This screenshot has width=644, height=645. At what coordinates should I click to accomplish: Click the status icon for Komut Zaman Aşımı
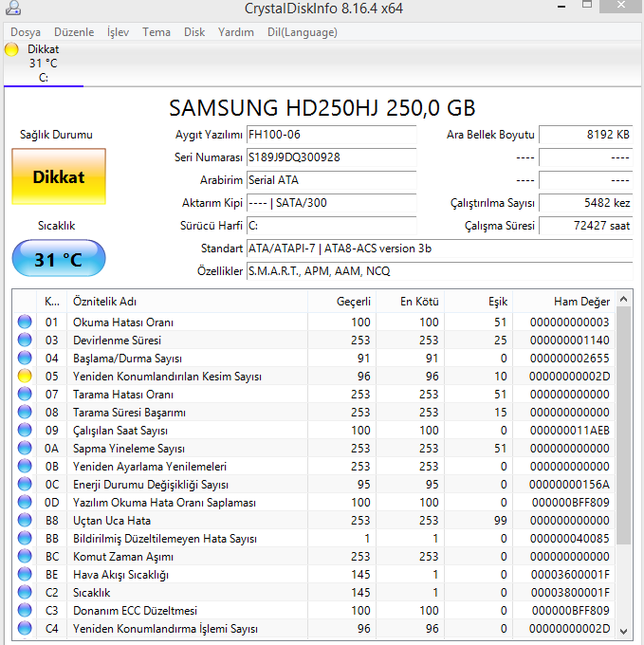click(x=25, y=557)
